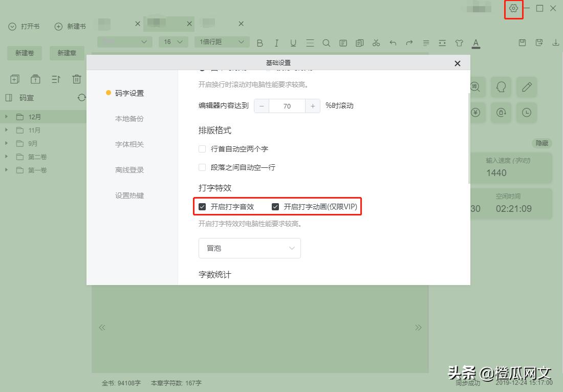Image resolution: width=563 pixels, height=392 pixels.
Task: Click the 新建卷 button
Action: click(x=24, y=53)
